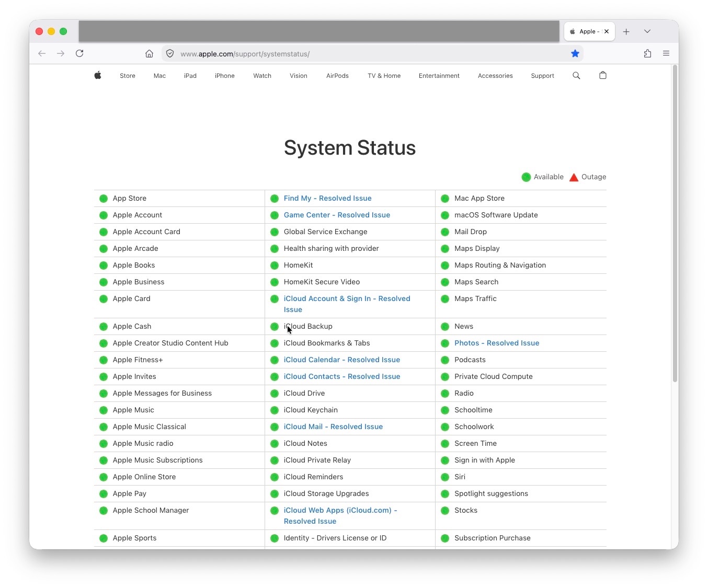Click the Private Cloud Compute row text
708x588 pixels.
click(494, 376)
